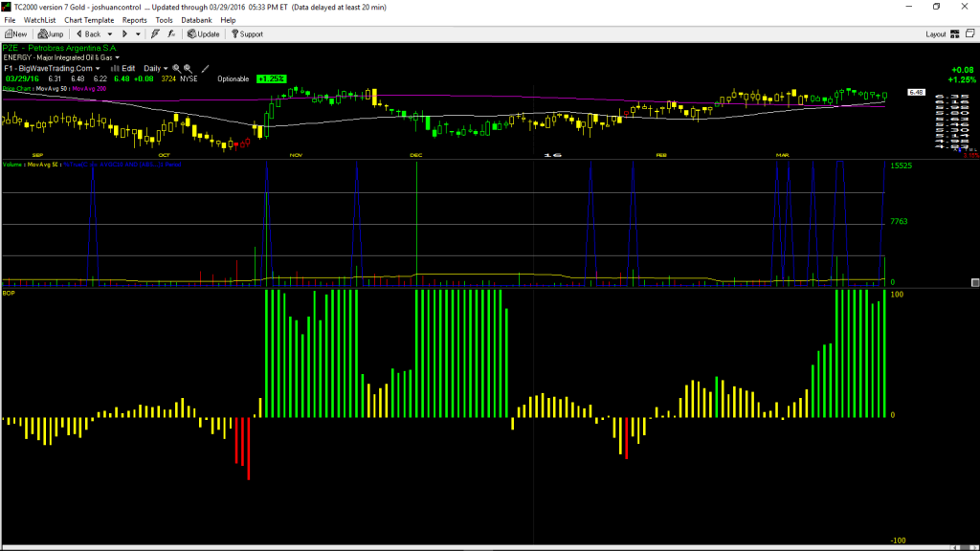Viewport: 980px width, 551px height.
Task: Click the cascade windows icon beside Layout
Action: click(x=970, y=33)
